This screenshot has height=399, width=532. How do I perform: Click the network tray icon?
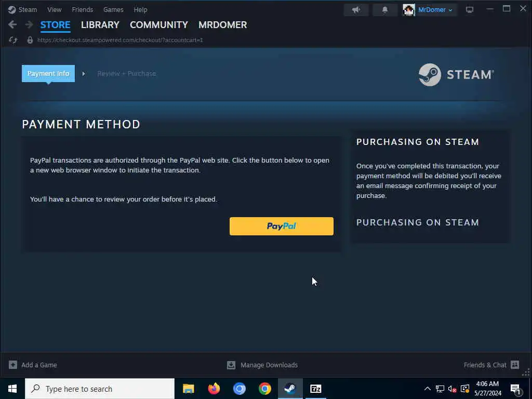[x=440, y=389]
